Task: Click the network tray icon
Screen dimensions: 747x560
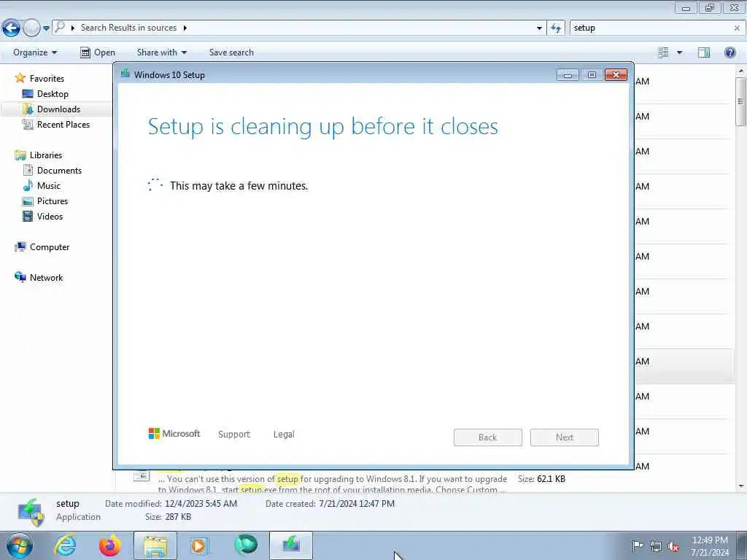Action: 656,546
